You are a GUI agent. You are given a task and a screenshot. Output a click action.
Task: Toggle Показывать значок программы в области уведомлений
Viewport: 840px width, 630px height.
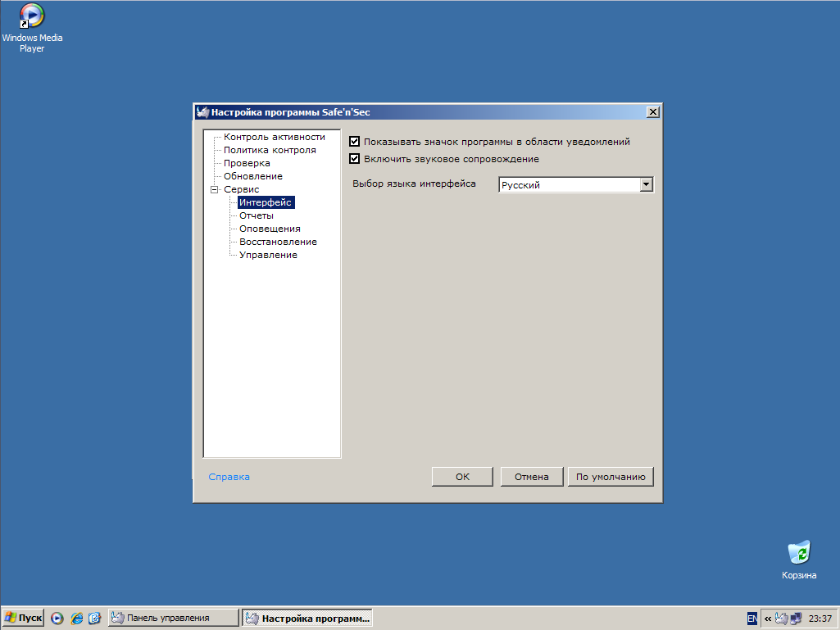(x=354, y=142)
